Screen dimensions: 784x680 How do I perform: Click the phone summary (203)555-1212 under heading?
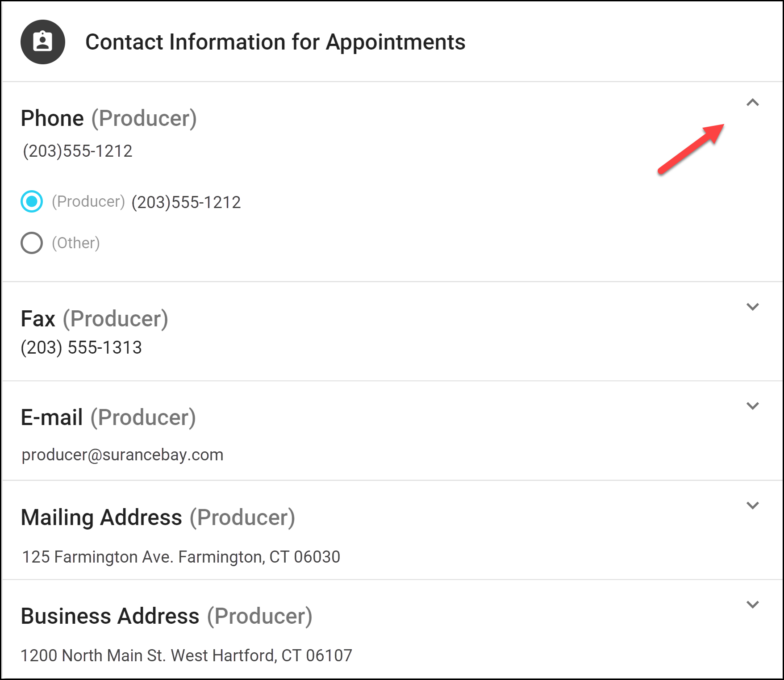[78, 151]
